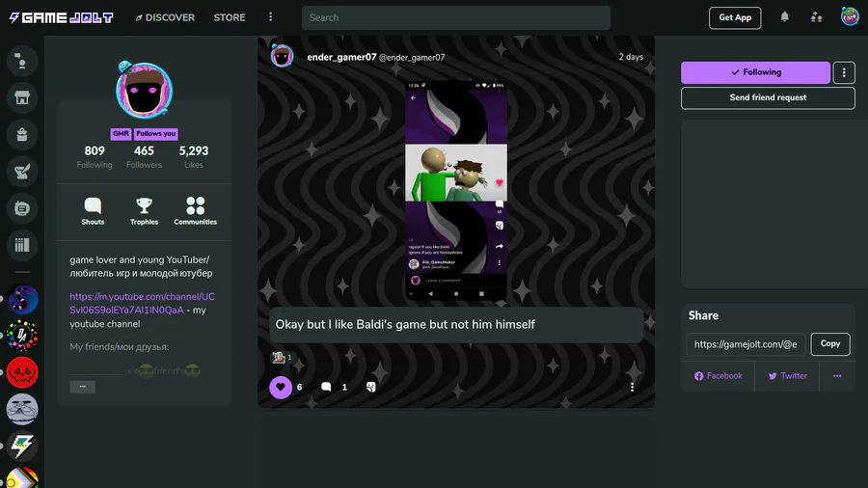Open the YouTube channel link in bio
Viewport: 868px width, 488px height.
pos(143,303)
